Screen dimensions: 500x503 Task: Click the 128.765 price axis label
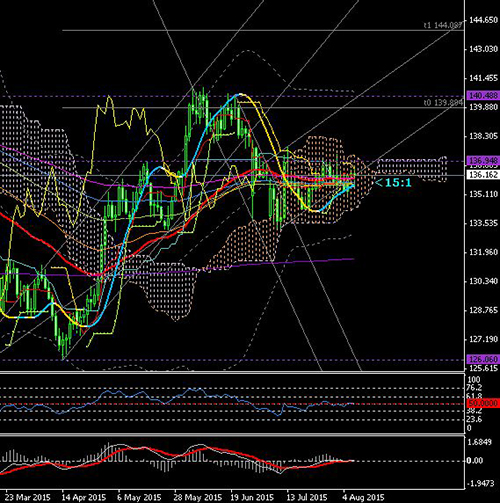483,310
